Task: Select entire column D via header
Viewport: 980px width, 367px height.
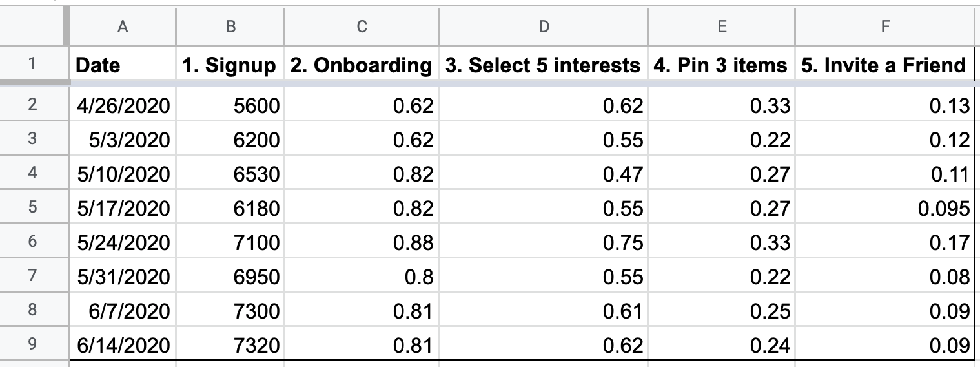Action: pyautogui.click(x=544, y=26)
